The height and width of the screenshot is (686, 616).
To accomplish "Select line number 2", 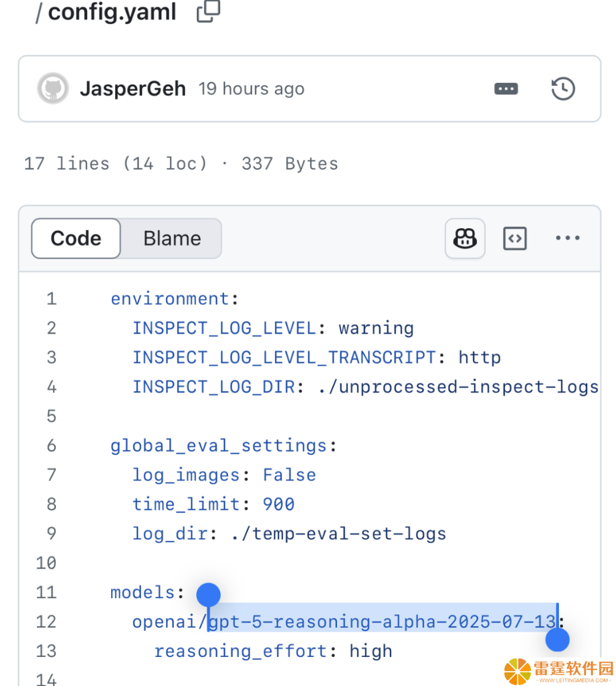I will (x=51, y=328).
